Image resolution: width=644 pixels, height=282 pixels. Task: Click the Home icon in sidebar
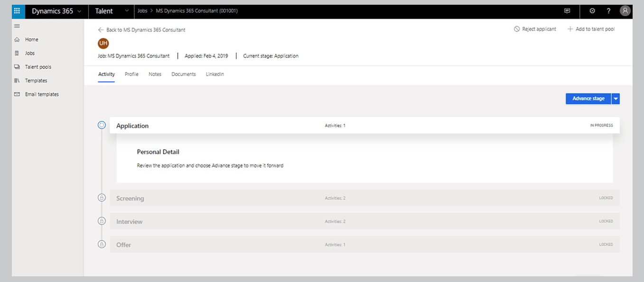coord(17,40)
